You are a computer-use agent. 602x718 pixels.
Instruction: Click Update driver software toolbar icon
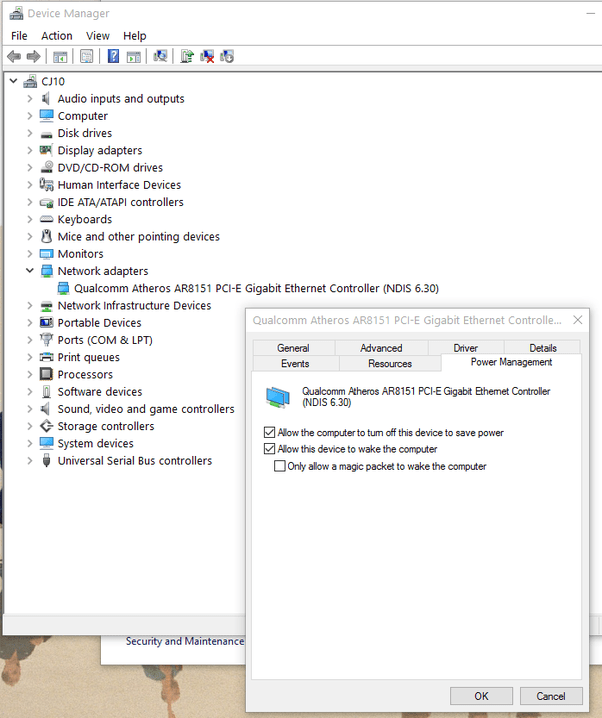click(187, 56)
